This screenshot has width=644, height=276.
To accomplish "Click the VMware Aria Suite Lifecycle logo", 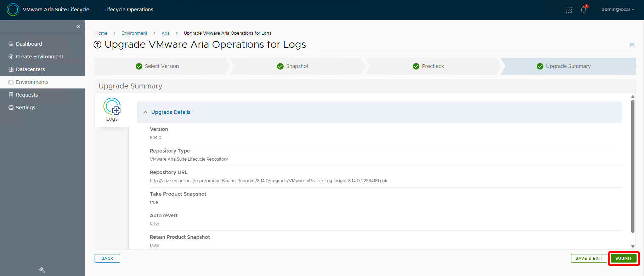I will [13, 10].
